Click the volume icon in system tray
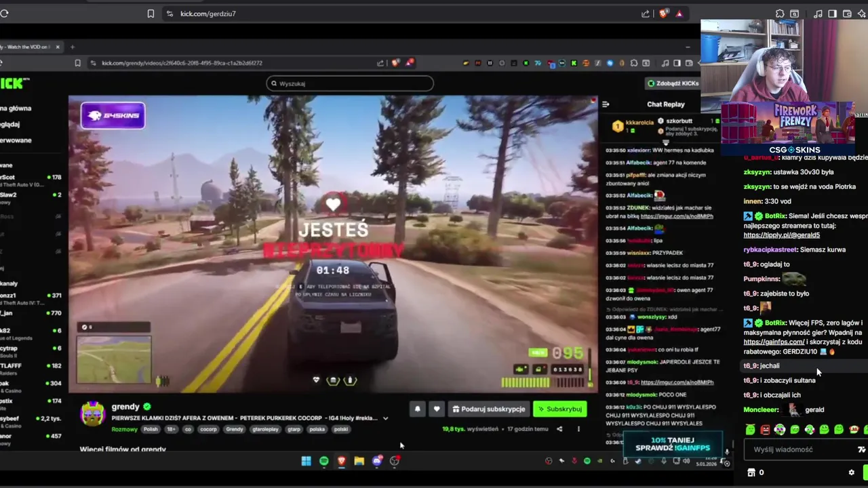868x488 pixels. pos(686,461)
